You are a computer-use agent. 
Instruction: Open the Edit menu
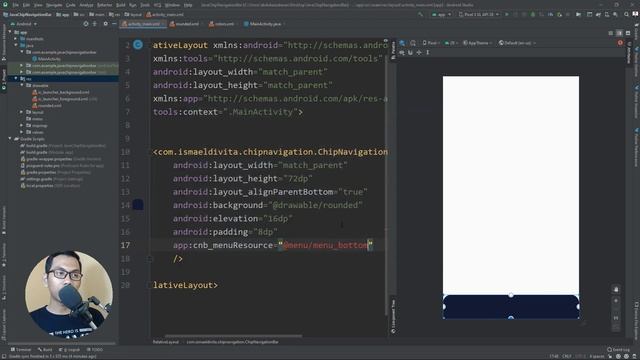(26, 5)
